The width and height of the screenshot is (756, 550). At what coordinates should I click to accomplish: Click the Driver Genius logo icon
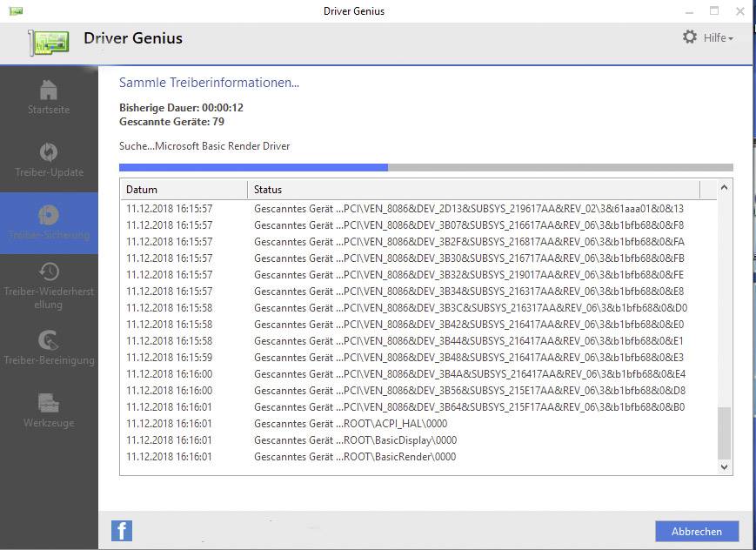(52, 40)
